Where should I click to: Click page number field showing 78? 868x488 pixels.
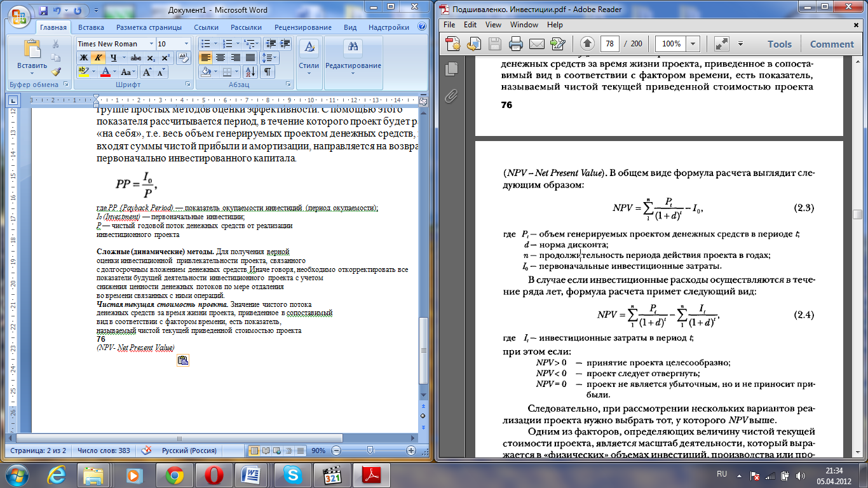[609, 44]
